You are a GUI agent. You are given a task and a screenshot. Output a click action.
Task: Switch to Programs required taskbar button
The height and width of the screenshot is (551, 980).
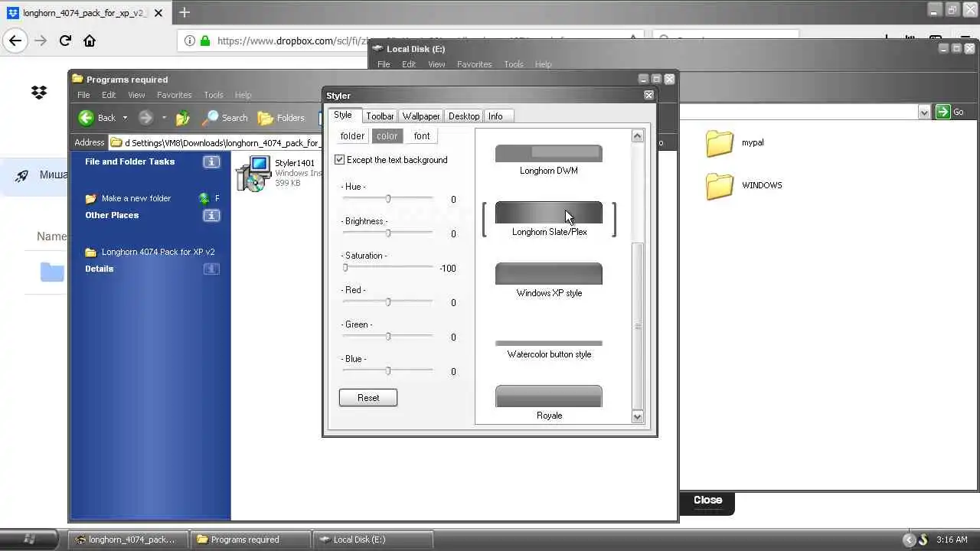[250, 540]
